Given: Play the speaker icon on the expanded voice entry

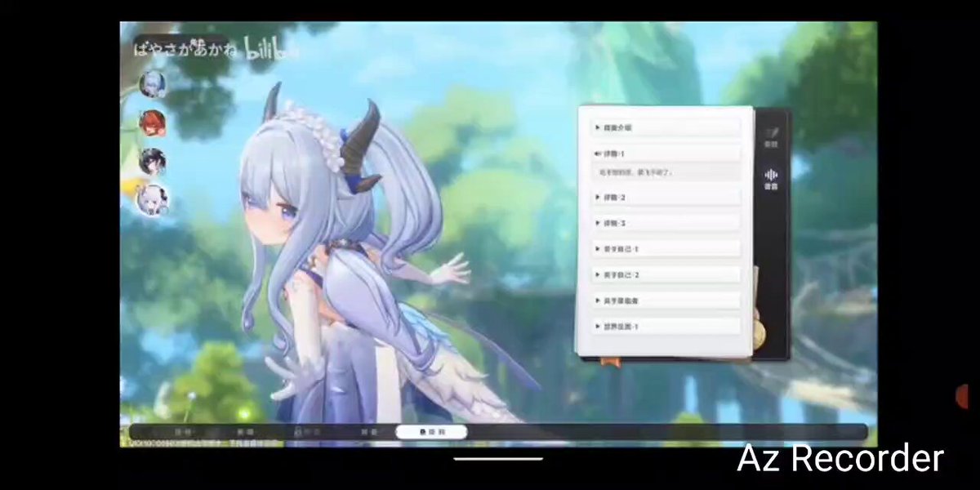Looking at the screenshot, I should [x=598, y=154].
